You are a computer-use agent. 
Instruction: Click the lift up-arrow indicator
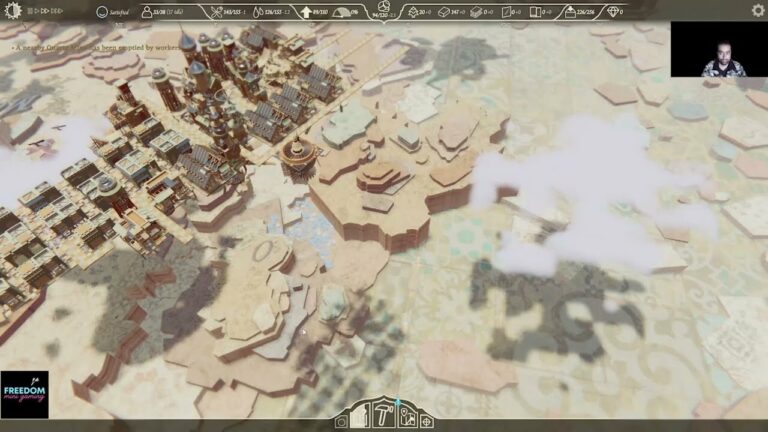click(306, 12)
